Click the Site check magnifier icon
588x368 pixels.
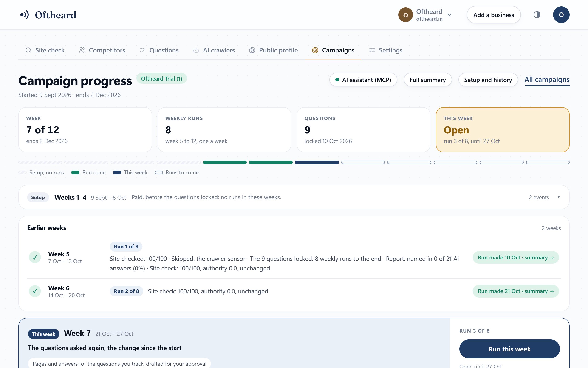(28, 50)
